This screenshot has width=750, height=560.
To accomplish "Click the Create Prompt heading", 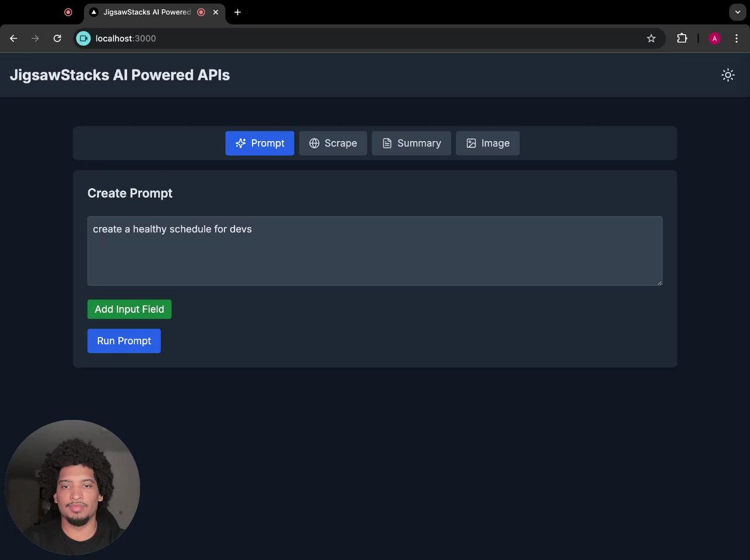I will click(130, 193).
